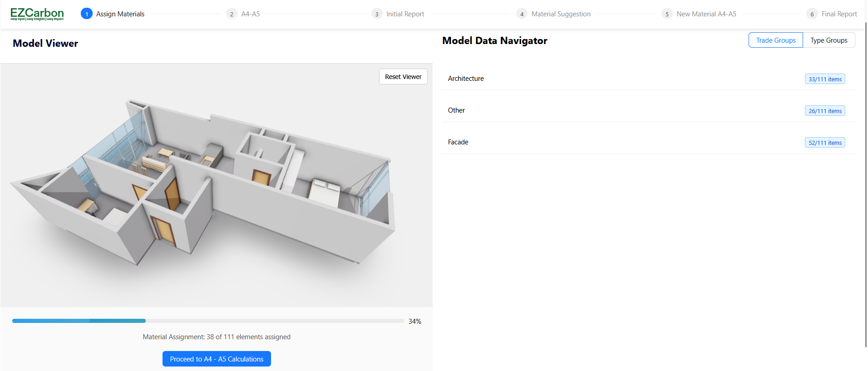The height and width of the screenshot is (371, 868).
Task: Click step 5 circle icon
Action: 667,14
